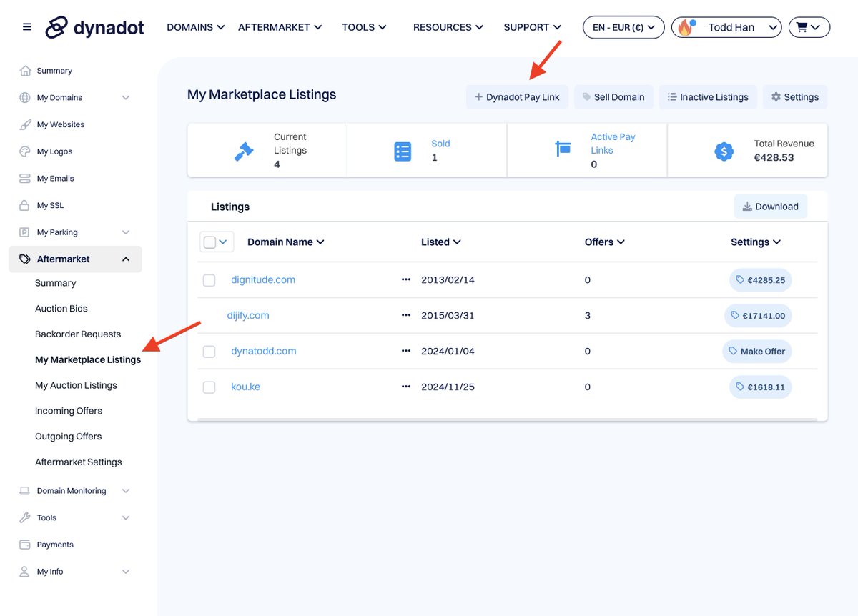Click the Total Revenue dollar badge icon
The image size is (858, 616).
click(x=724, y=151)
